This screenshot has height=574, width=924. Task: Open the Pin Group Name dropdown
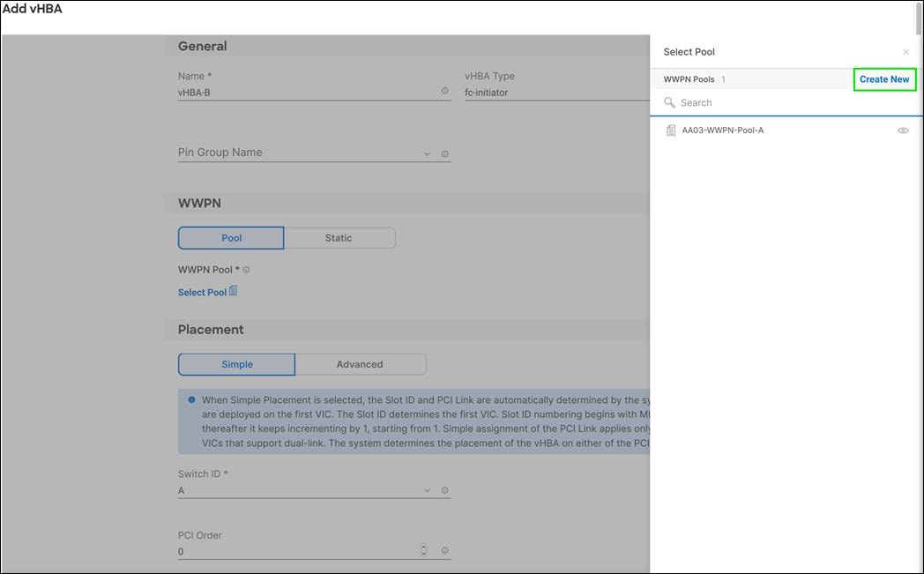tap(426, 152)
